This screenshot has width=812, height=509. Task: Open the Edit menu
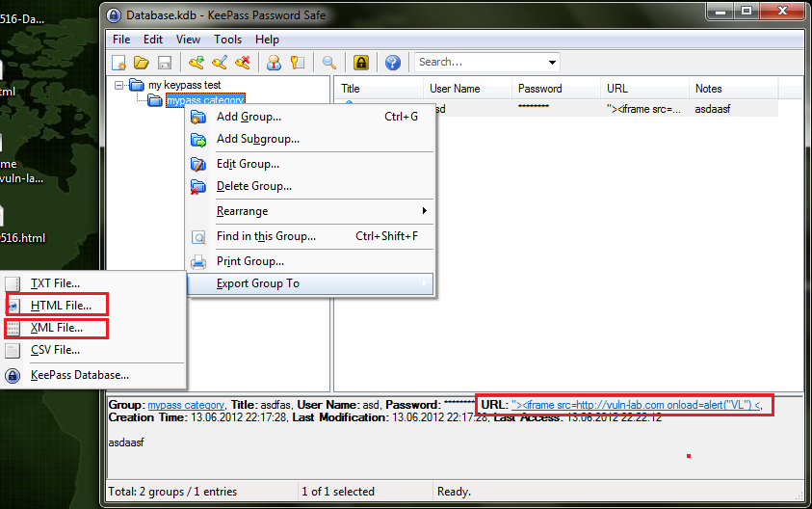tap(153, 40)
